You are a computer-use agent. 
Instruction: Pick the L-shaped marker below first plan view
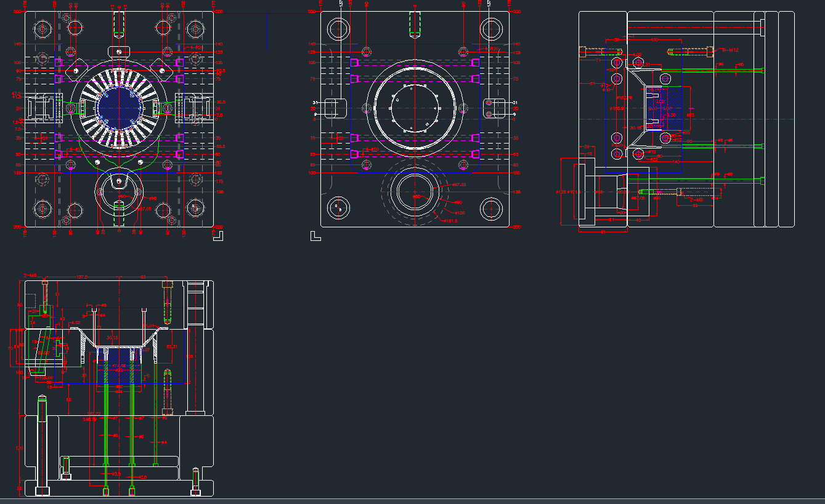(x=217, y=235)
